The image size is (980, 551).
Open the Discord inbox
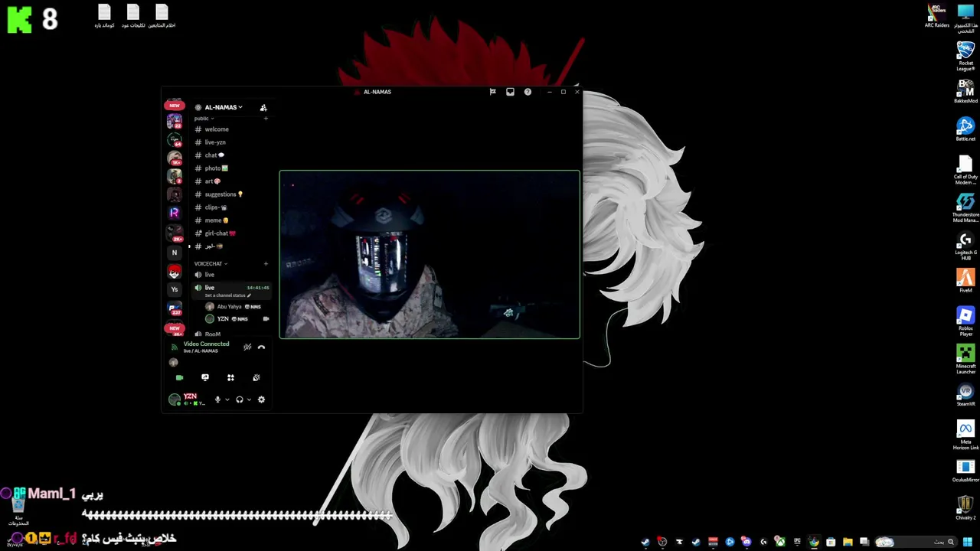coord(510,92)
